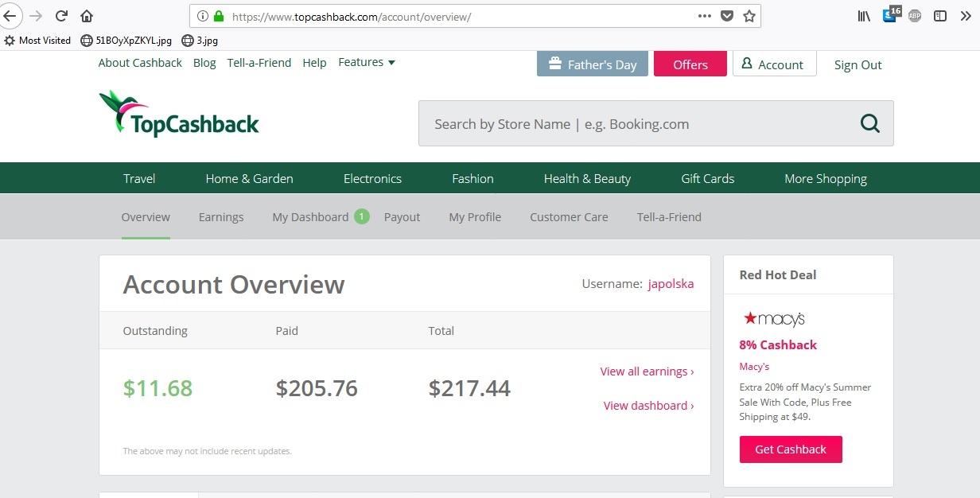Click View dashboard link

pos(648,406)
